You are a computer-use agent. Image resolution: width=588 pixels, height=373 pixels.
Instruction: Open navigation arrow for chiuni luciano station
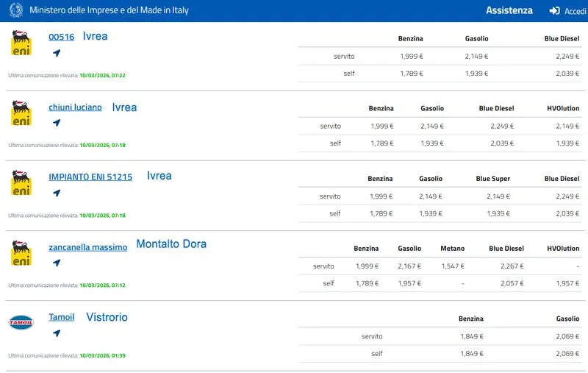coord(57,123)
